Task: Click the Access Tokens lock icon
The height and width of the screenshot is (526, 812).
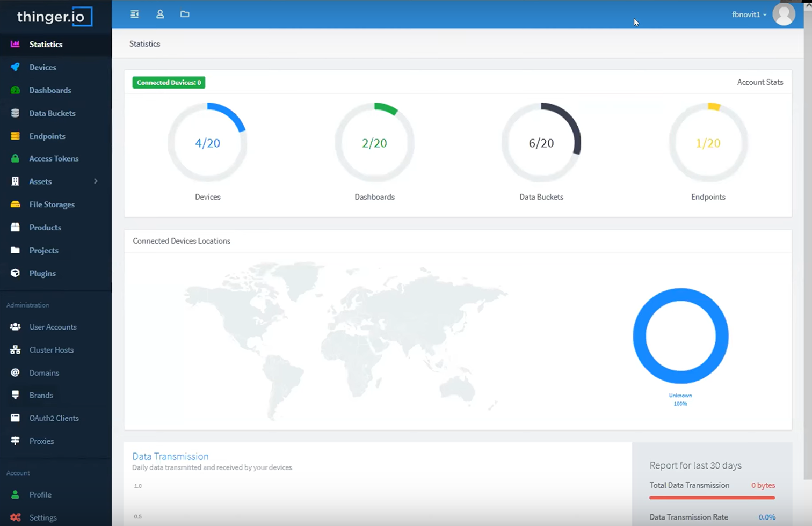Action: tap(15, 158)
